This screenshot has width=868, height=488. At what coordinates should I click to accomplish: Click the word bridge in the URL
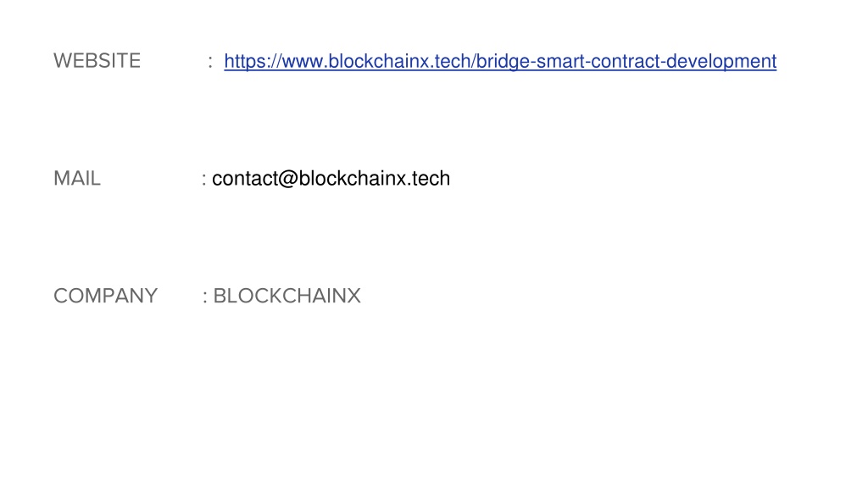(503, 61)
